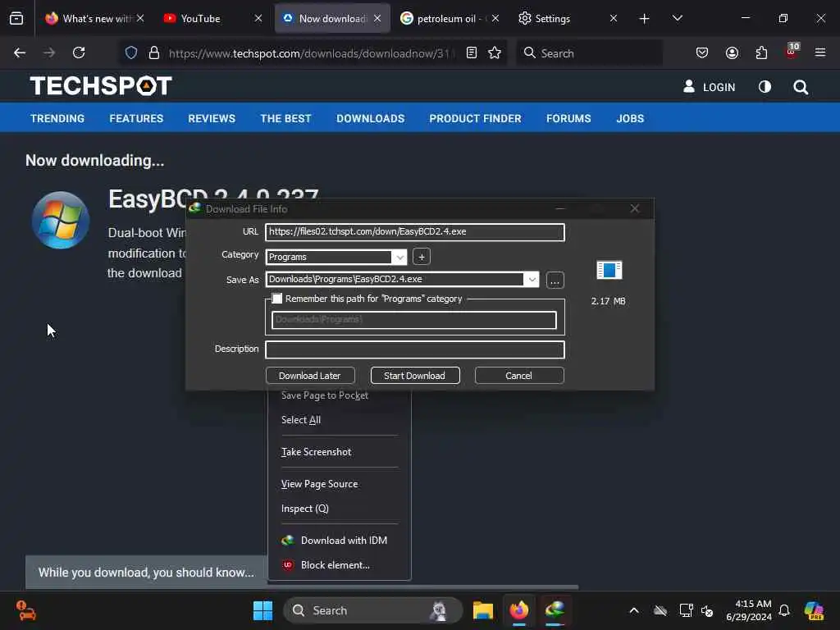This screenshot has height=630, width=840.
Task: Click the widgets icon at taskbar left
Action: tap(25, 610)
